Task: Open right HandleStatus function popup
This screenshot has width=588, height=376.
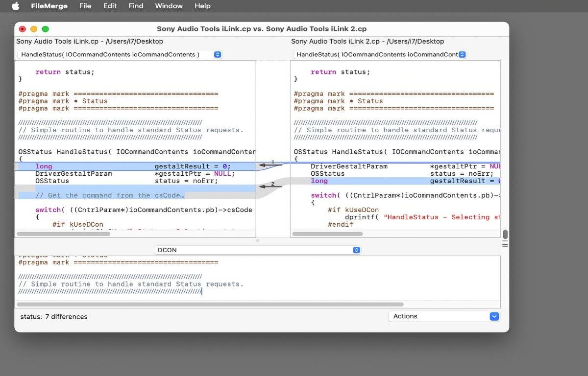Action: tap(380, 54)
